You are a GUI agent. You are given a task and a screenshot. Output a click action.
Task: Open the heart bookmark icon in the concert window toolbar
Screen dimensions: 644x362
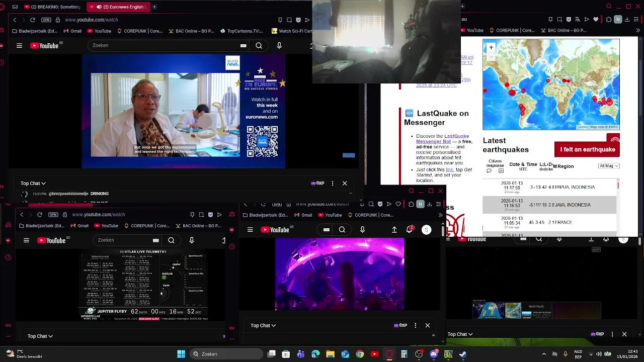pos(398,204)
